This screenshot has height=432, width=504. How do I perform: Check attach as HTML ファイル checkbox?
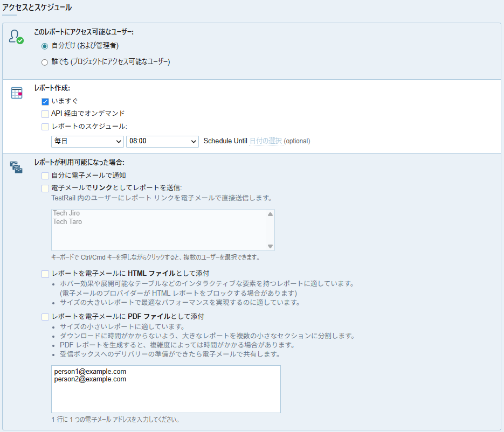45,274
